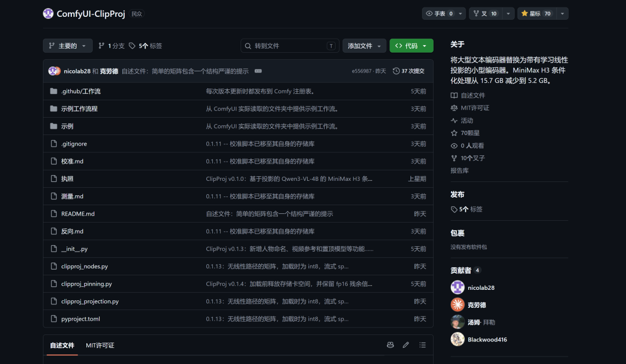The image size is (626, 364).
Task: Click the nicolab28 commit author name
Action: point(77,71)
